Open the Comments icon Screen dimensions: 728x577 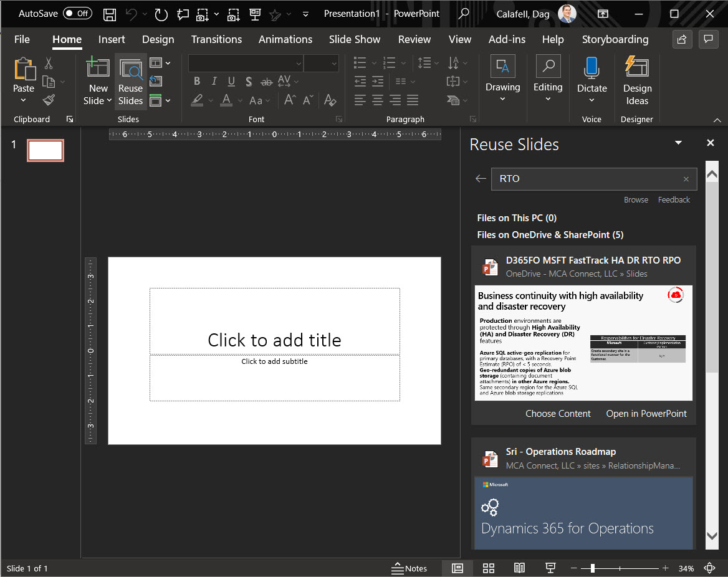pos(709,39)
